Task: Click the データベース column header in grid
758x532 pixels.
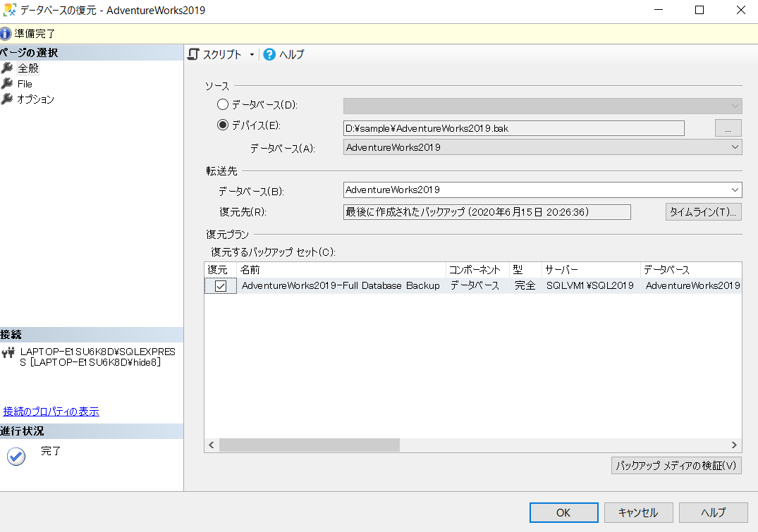Action: pyautogui.click(x=691, y=270)
